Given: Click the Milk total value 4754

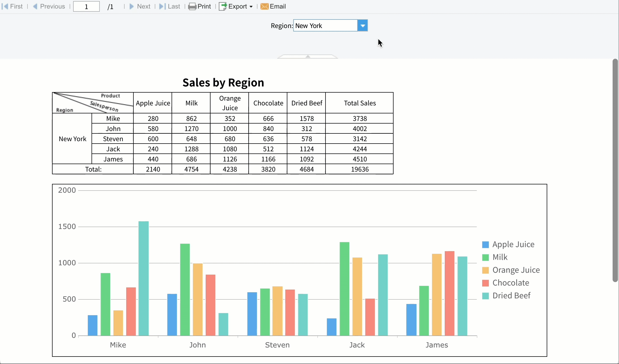Looking at the screenshot, I should pos(192,169).
